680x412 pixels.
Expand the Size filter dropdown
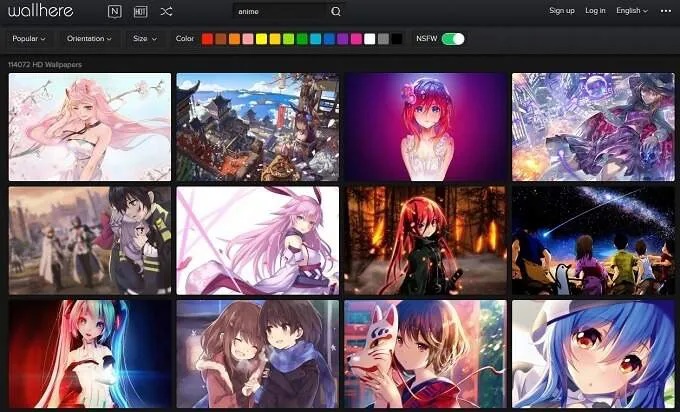click(145, 39)
